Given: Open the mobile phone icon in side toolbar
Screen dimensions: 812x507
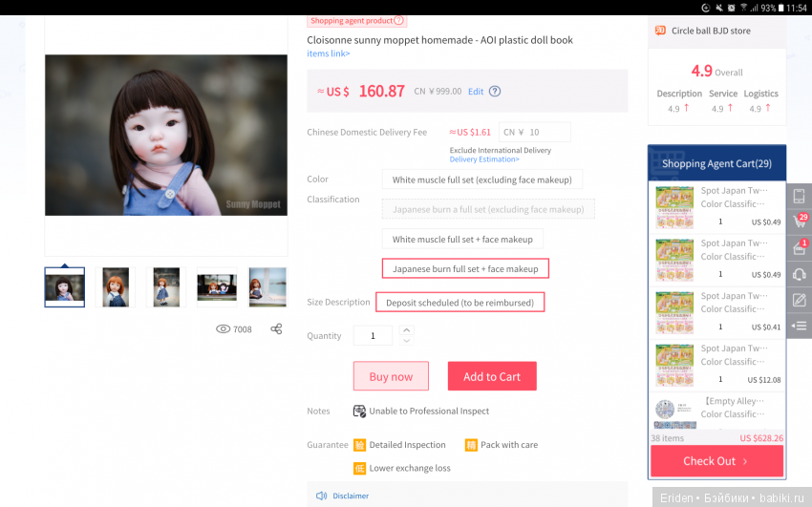Looking at the screenshot, I should click(799, 196).
